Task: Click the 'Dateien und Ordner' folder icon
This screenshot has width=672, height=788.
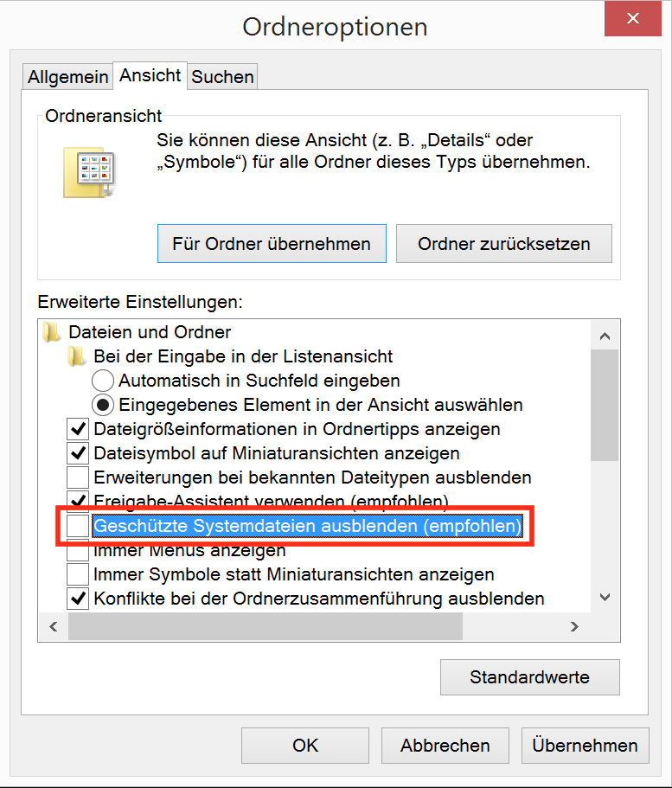Action: tap(54, 332)
